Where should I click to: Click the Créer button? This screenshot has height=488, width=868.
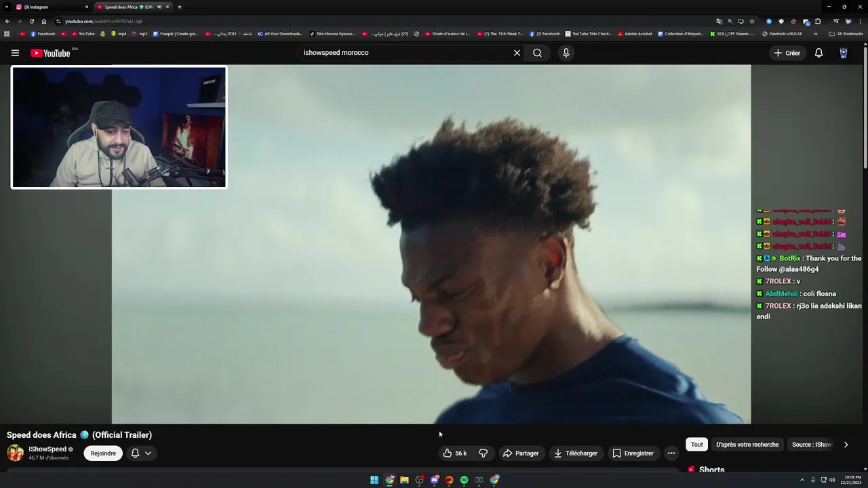pyautogui.click(x=787, y=53)
